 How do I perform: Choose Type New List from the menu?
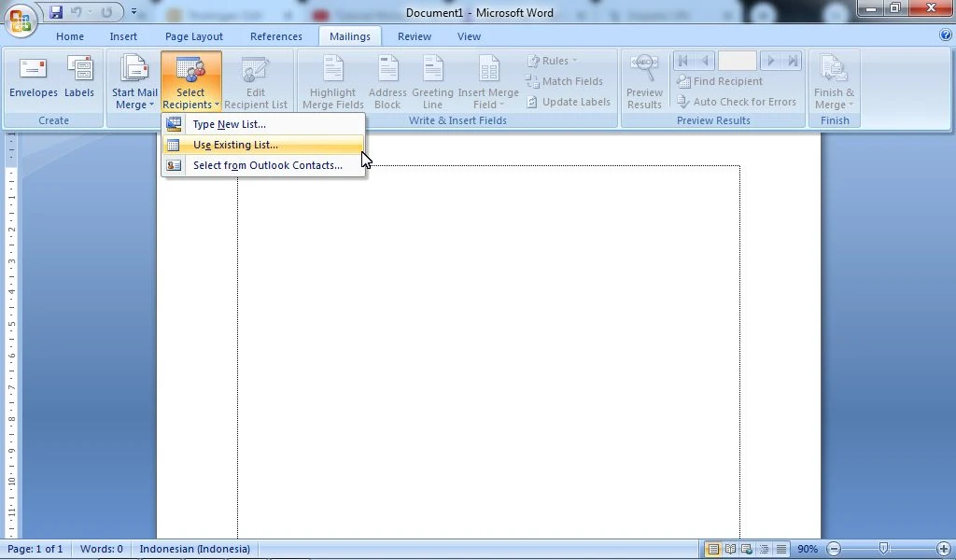point(263,124)
